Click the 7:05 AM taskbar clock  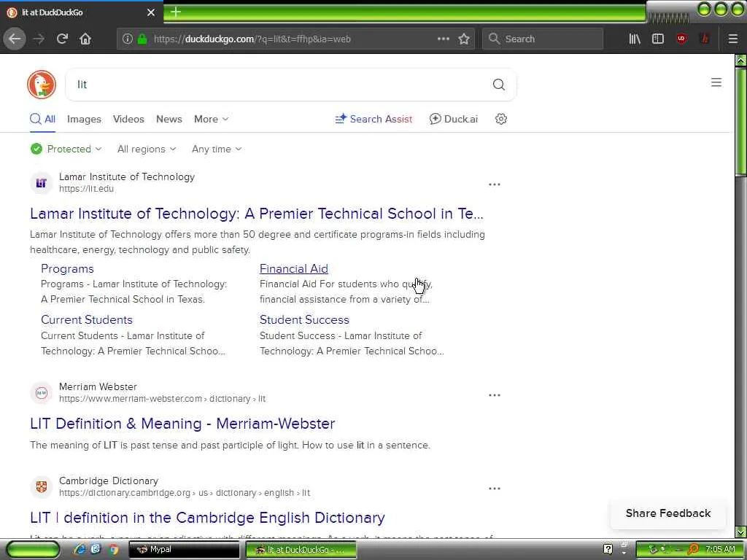[720, 549]
